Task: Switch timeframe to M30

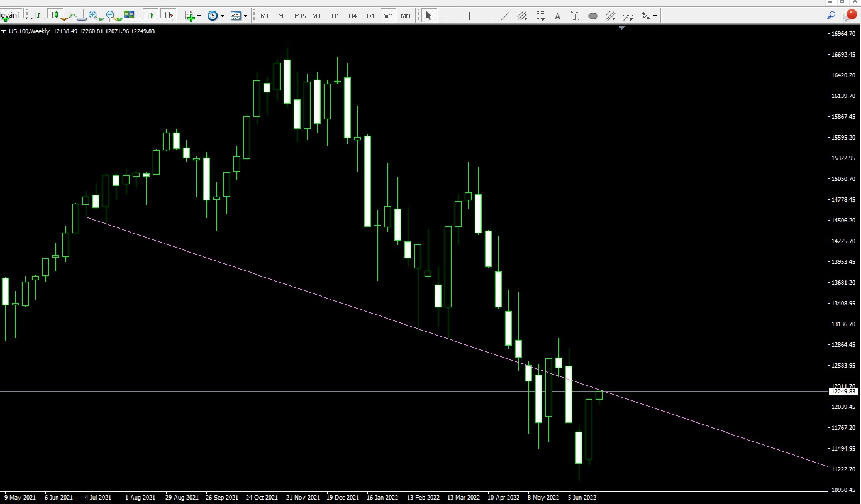Action: click(318, 16)
